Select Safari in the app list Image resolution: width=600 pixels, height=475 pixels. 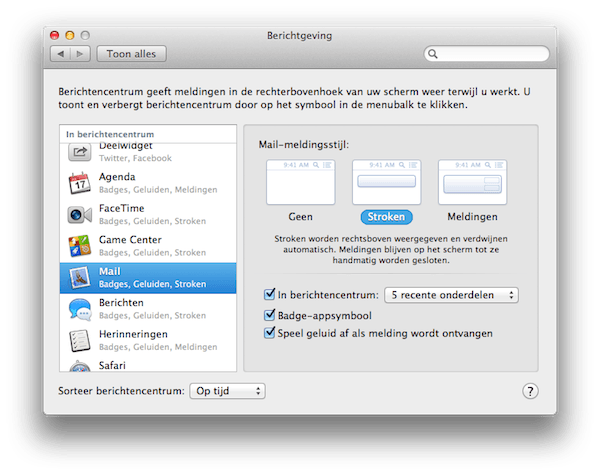[148, 364]
